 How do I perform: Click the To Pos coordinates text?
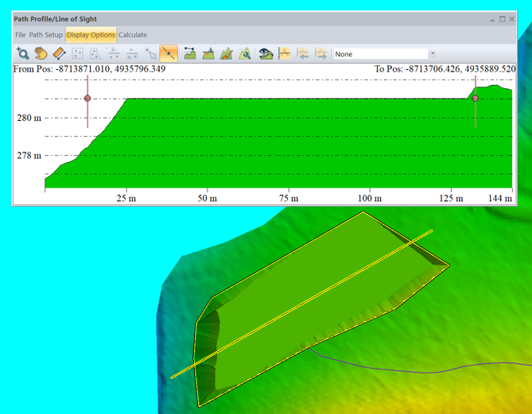click(x=445, y=69)
